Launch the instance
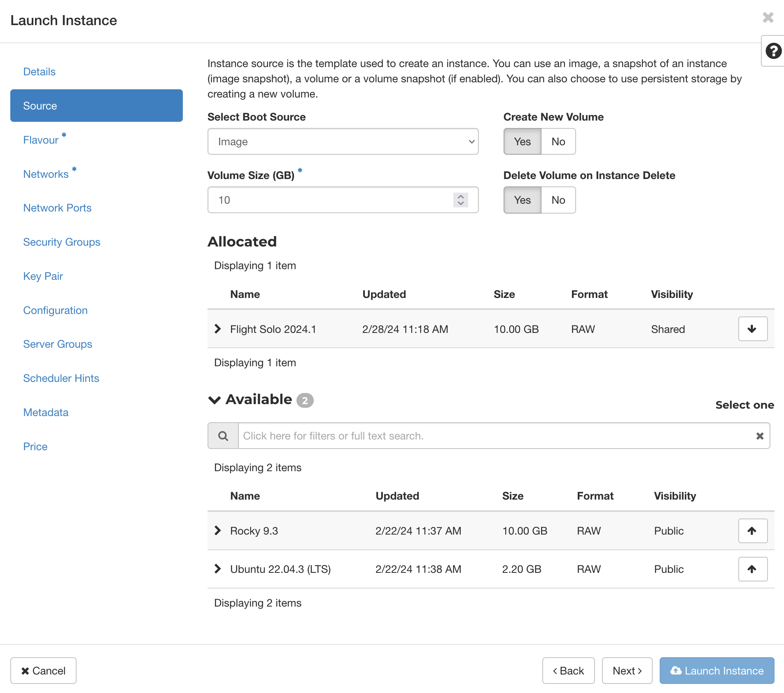 [x=716, y=671]
